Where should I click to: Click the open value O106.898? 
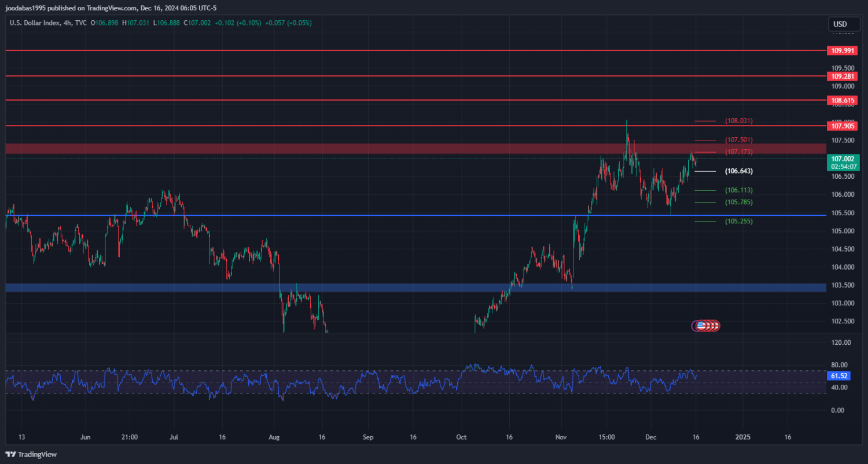click(x=104, y=23)
